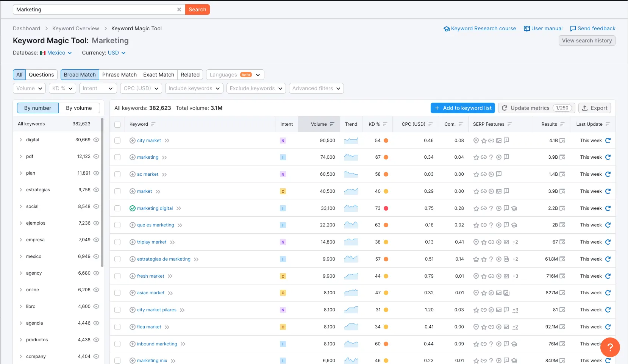This screenshot has height=364, width=628.
Task: Hide keywords in the 'digital' group via eye icon
Action: (97, 140)
